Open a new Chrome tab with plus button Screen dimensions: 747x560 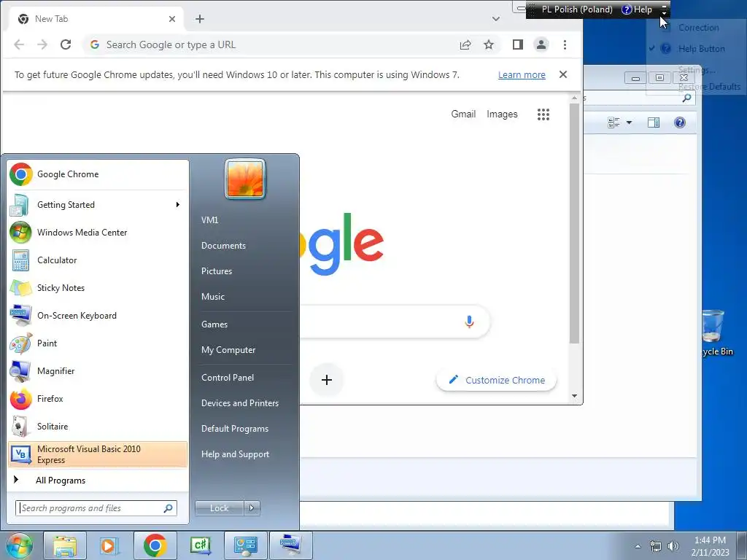[x=200, y=19]
